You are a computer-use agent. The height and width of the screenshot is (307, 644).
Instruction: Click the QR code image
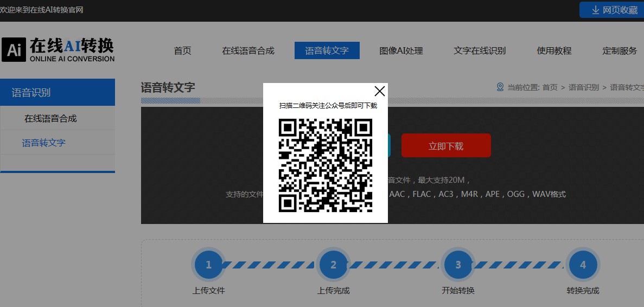click(x=326, y=165)
